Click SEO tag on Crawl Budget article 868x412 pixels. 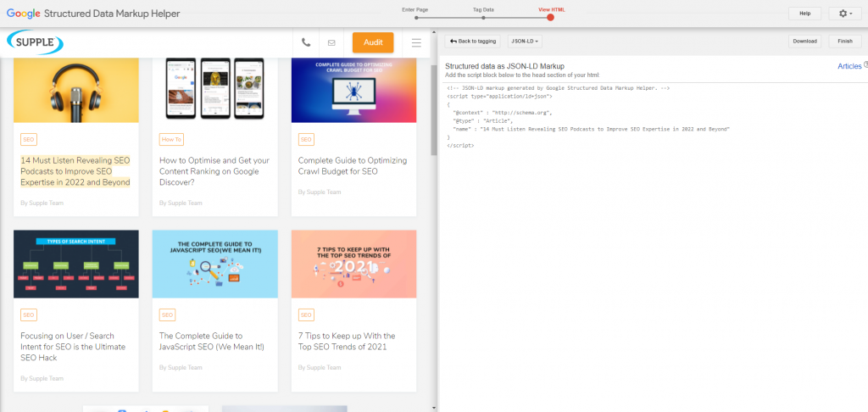(306, 140)
